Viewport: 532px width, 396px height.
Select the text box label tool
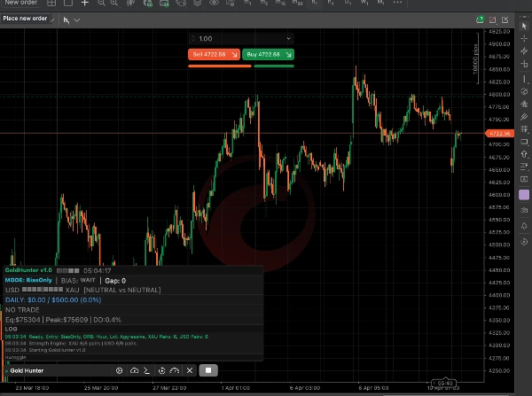coord(524,179)
